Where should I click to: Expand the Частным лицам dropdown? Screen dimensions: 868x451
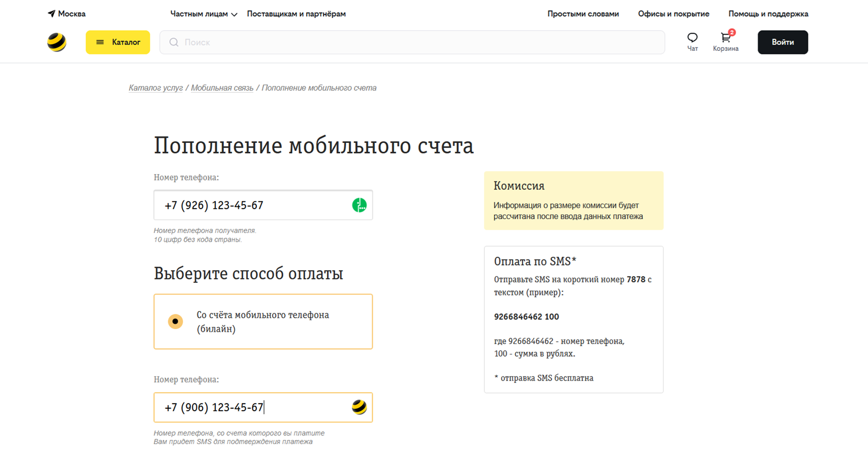tap(204, 14)
